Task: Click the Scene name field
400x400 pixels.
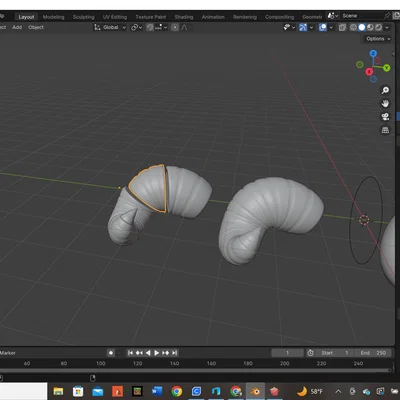Action: pyautogui.click(x=361, y=16)
